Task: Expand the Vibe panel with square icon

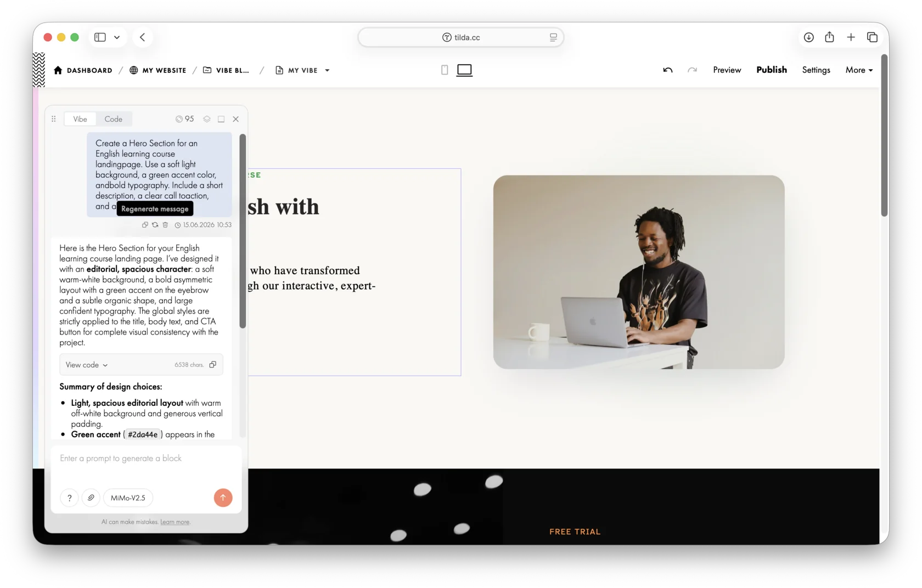Action: [x=221, y=119]
